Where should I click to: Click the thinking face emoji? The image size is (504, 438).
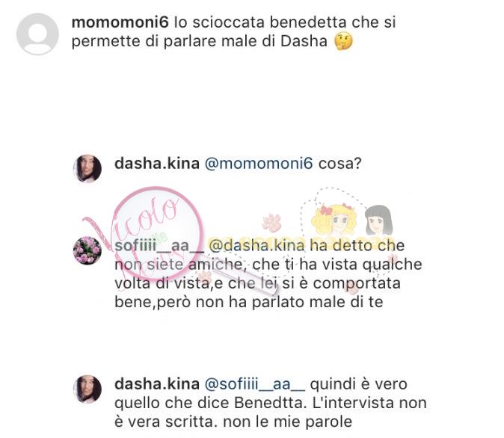coord(343,42)
